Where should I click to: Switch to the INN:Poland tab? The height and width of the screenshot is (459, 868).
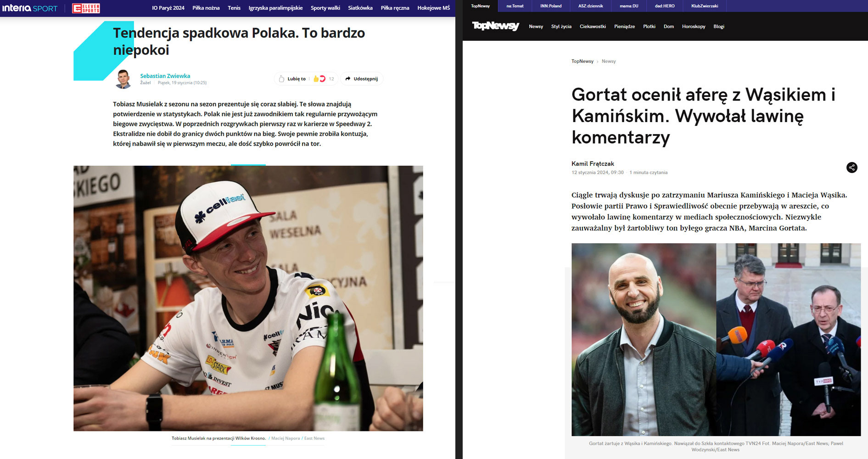551,6
